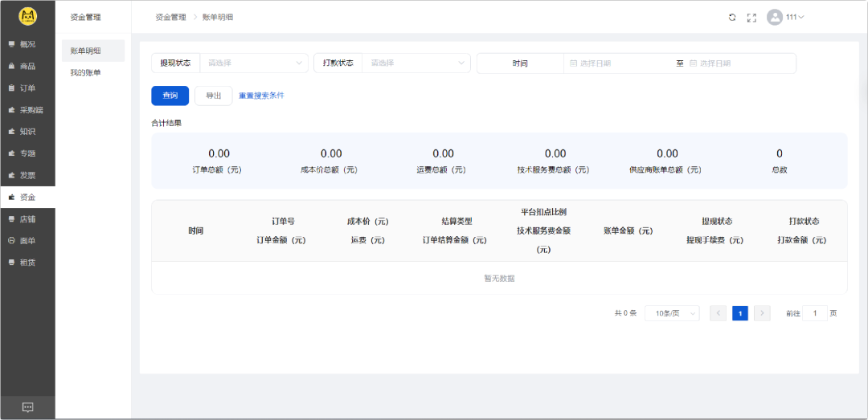
Task: Click 提现状态 column header in table
Action: pyautogui.click(x=717, y=222)
